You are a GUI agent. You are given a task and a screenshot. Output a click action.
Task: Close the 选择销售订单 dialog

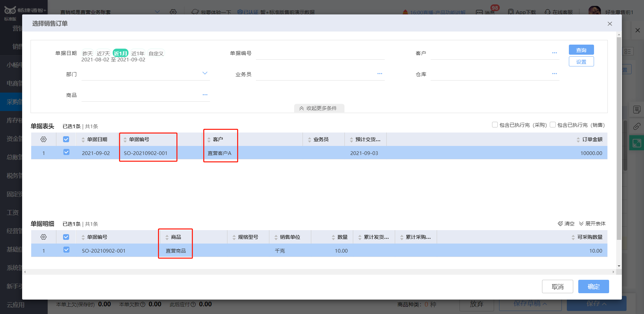(610, 24)
